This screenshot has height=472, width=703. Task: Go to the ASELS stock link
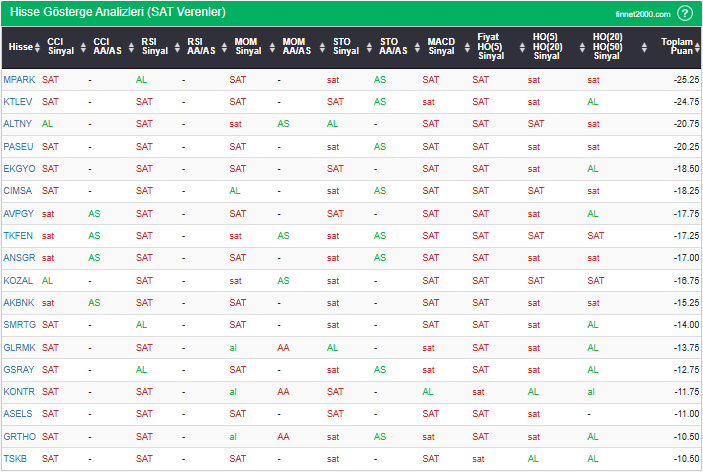[18, 414]
